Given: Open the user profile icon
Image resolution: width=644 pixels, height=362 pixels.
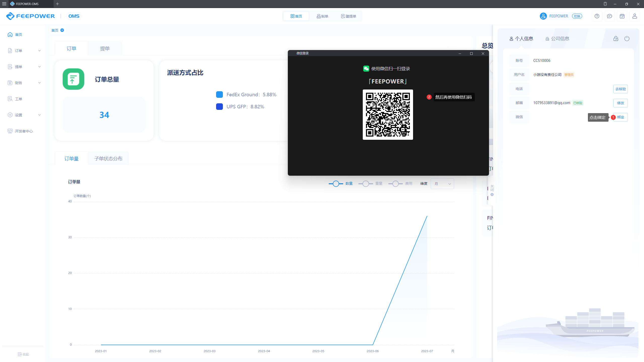Looking at the screenshot, I should click(635, 16).
